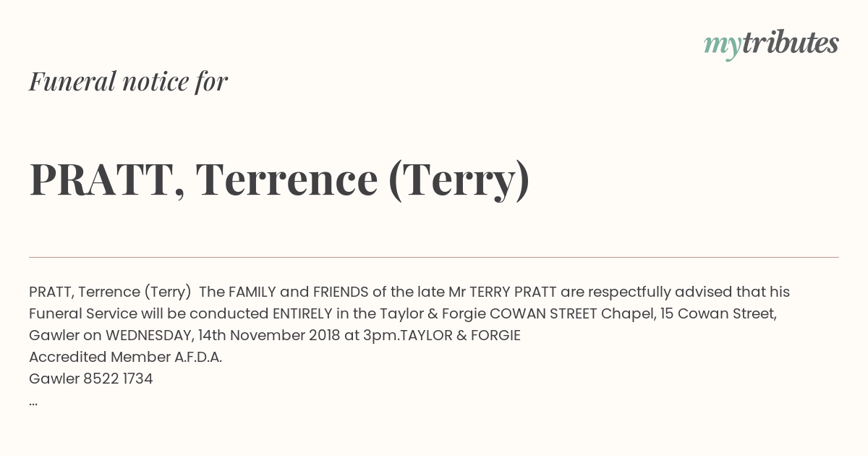This screenshot has height=456, width=868.
Task: Click the Gawler 8522 1734 phone number
Action: click(91, 379)
